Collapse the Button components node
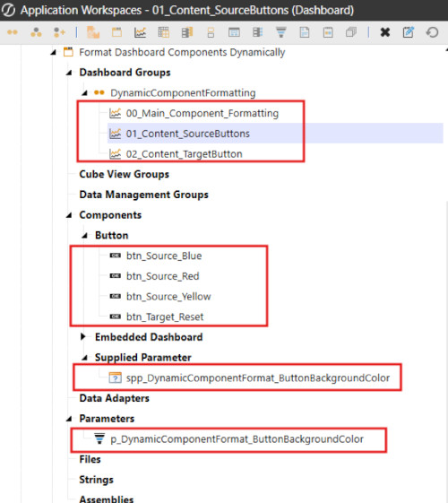The image size is (448, 503). click(84, 236)
